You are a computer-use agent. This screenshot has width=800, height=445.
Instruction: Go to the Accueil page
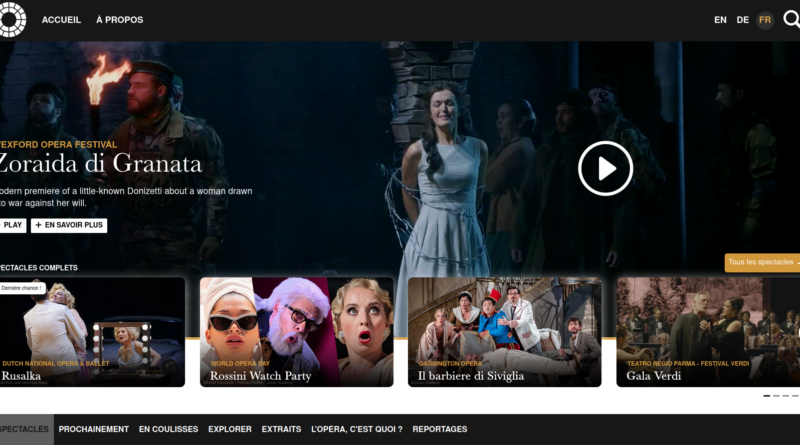[61, 20]
